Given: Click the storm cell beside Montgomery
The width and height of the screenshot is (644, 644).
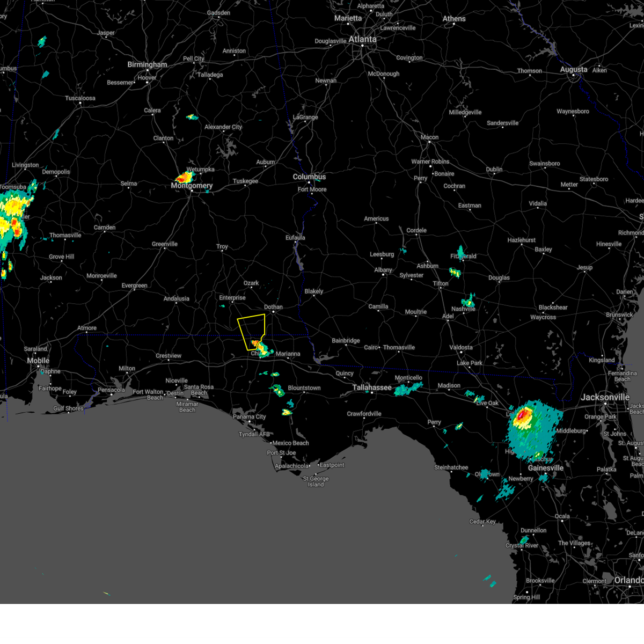Looking at the screenshot, I should (184, 177).
